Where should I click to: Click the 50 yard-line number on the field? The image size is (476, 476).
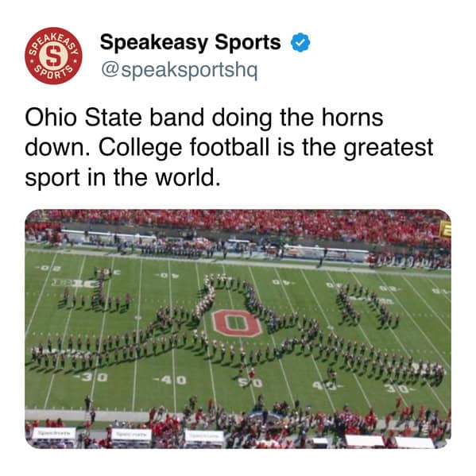coord(250,383)
